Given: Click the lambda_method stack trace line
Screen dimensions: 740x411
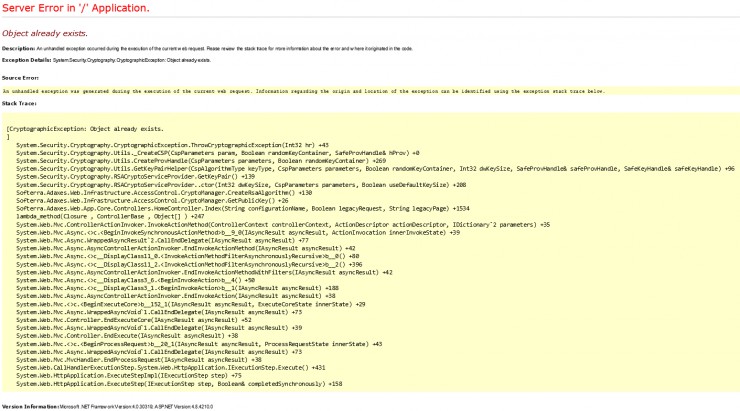Looking at the screenshot, I should pos(110,216).
